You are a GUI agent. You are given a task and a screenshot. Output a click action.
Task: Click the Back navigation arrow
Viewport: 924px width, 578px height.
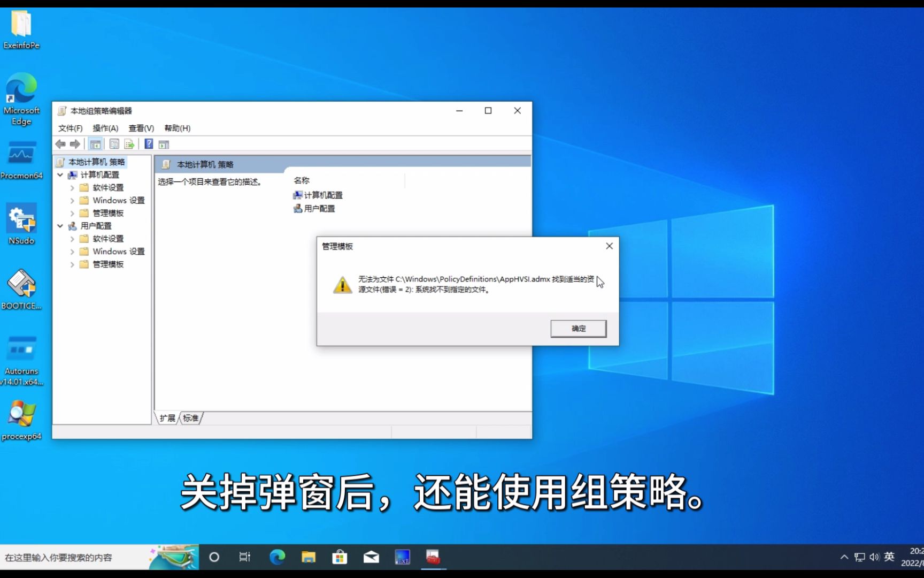[x=60, y=144]
